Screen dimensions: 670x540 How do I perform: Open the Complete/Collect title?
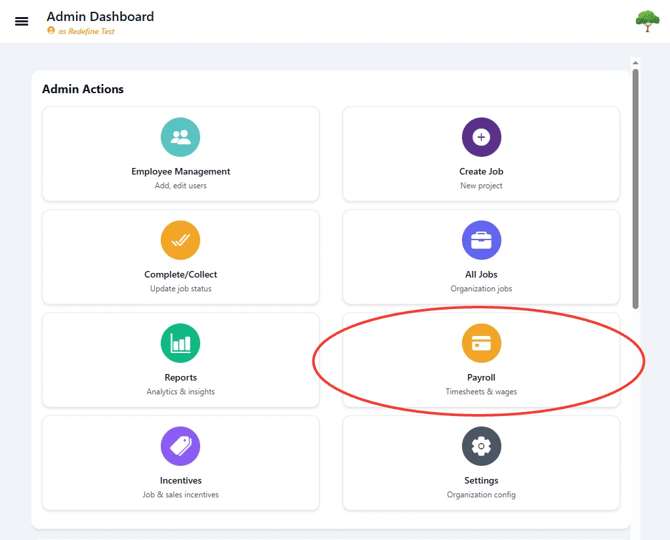(180, 274)
